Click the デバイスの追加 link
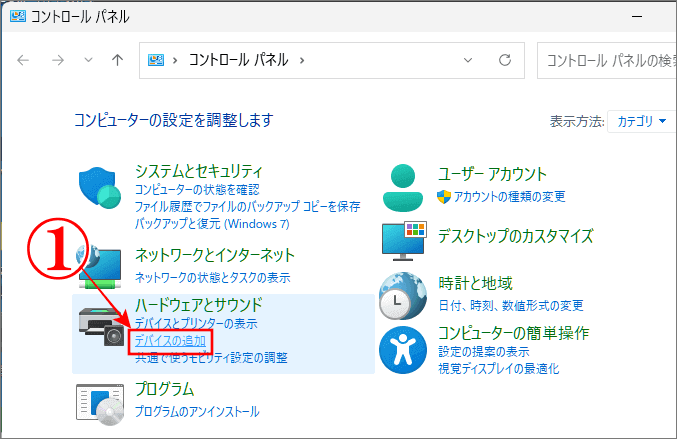Viewport: 677px width, 439px height. pyautogui.click(x=170, y=341)
